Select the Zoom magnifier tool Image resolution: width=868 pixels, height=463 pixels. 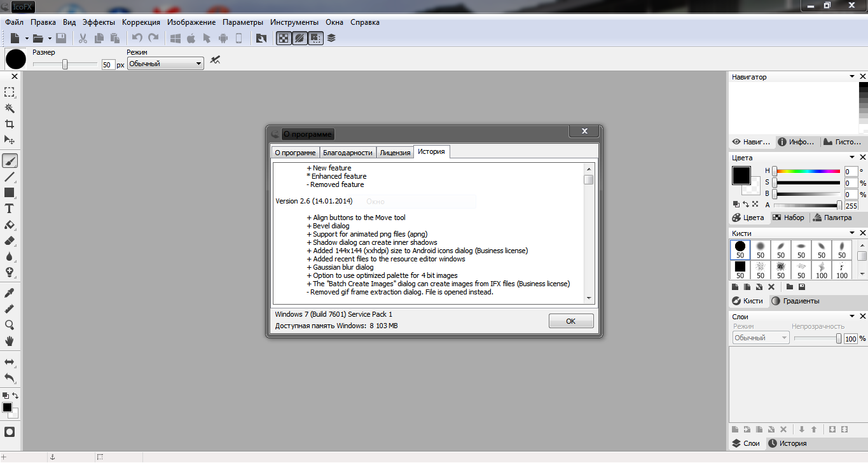click(10, 325)
